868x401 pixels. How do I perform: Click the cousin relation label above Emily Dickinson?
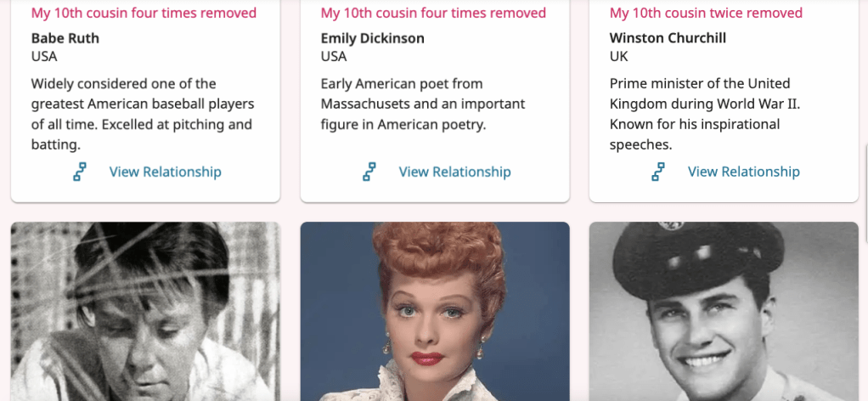[433, 13]
